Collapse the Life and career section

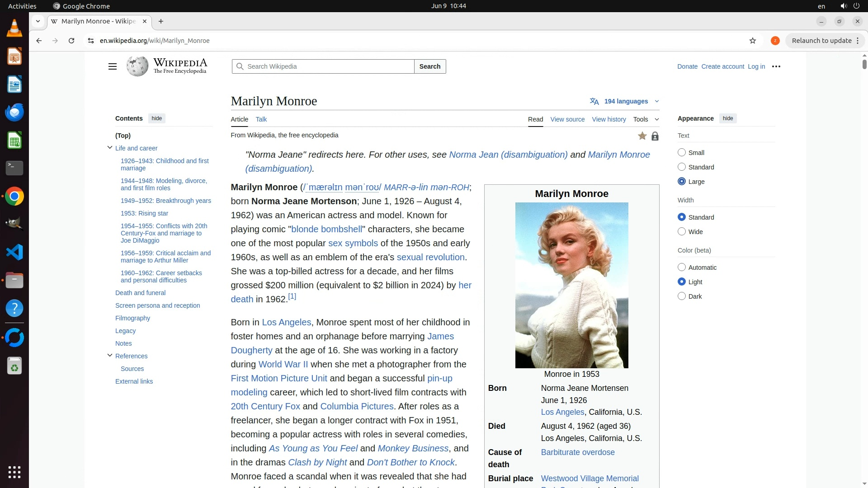110,148
